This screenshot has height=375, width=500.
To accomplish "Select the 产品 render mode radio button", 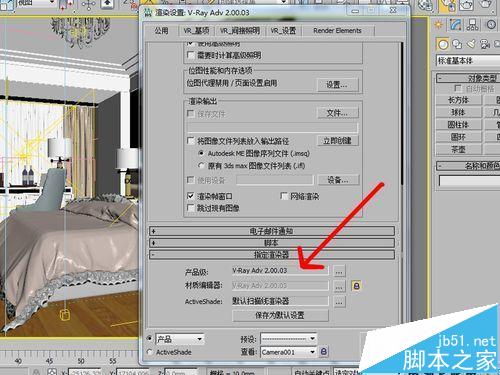I will tap(150, 338).
